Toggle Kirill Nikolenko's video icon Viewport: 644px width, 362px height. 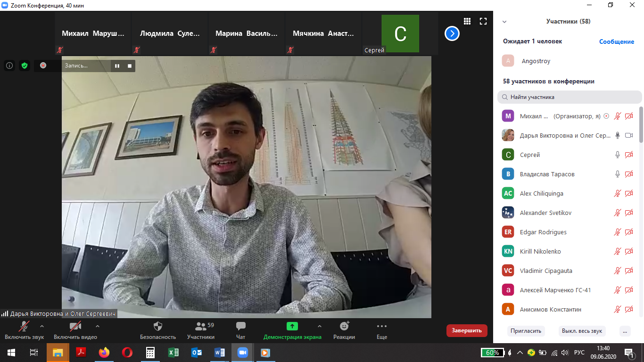pyautogui.click(x=629, y=251)
